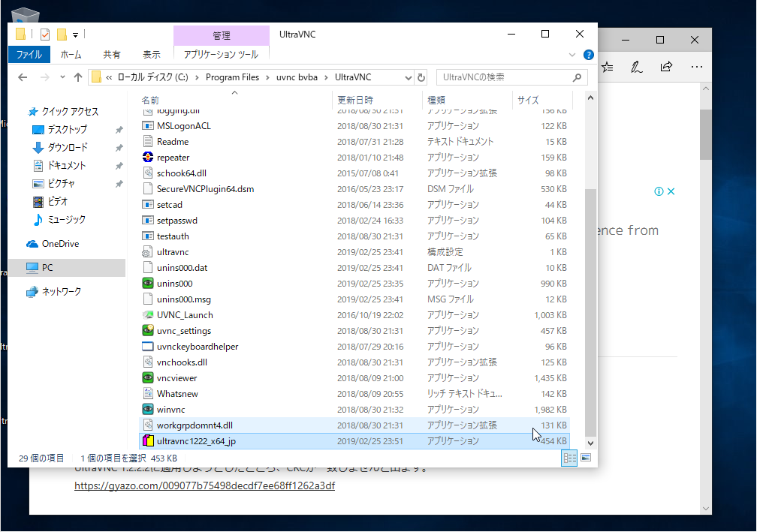Switch to large icons view layout
The width and height of the screenshot is (757, 532).
585,458
